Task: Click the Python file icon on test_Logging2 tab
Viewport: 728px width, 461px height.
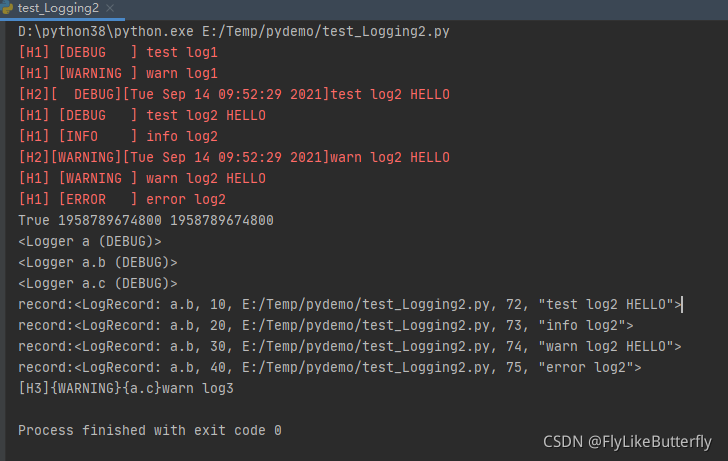Action: pyautogui.click(x=8, y=8)
